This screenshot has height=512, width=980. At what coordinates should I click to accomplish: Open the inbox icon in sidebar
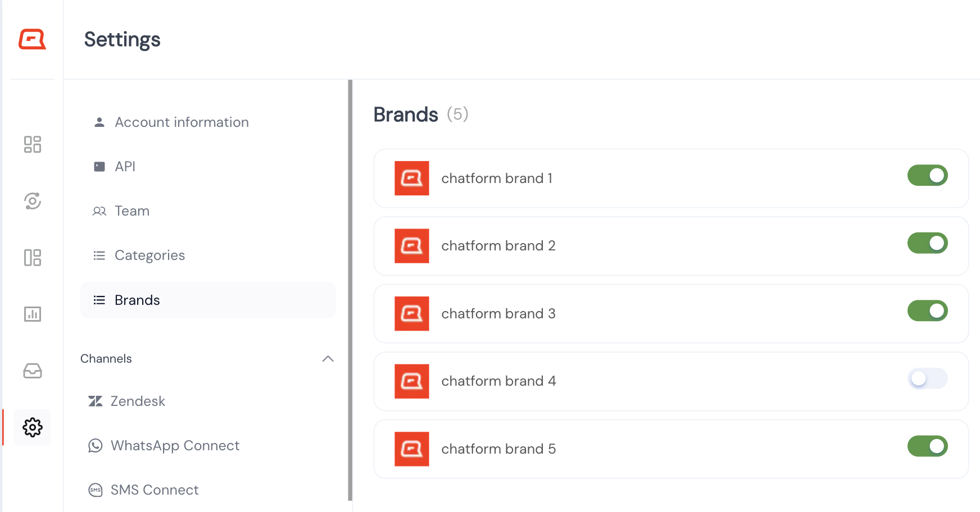click(x=32, y=371)
